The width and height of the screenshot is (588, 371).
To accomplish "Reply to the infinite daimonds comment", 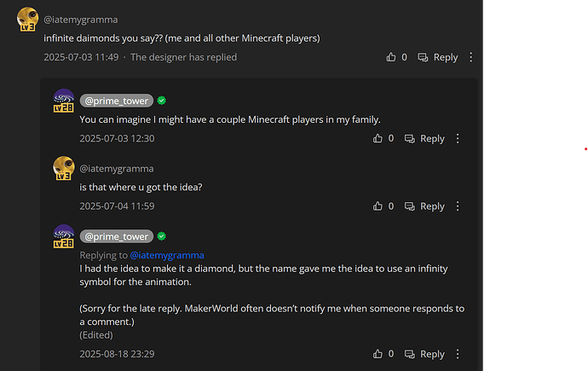I will pyautogui.click(x=438, y=57).
